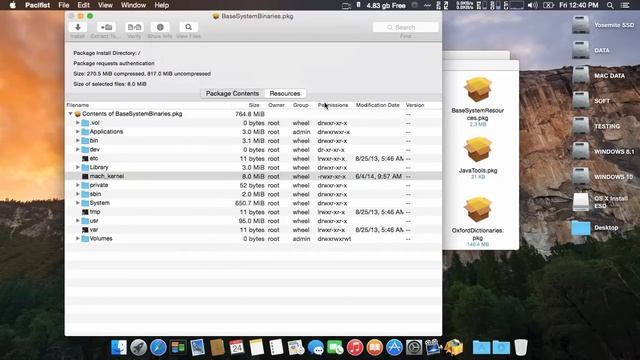Expand the private folder
Viewport: 640px width, 360px height.
click(x=78, y=185)
